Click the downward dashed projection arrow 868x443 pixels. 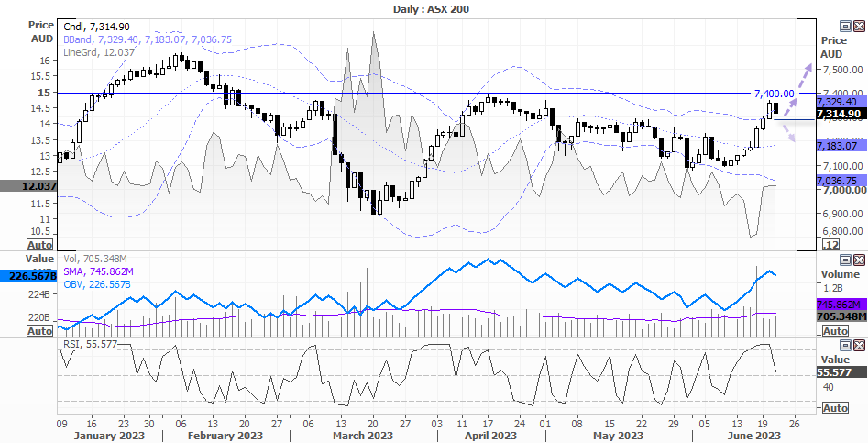pyautogui.click(x=787, y=132)
